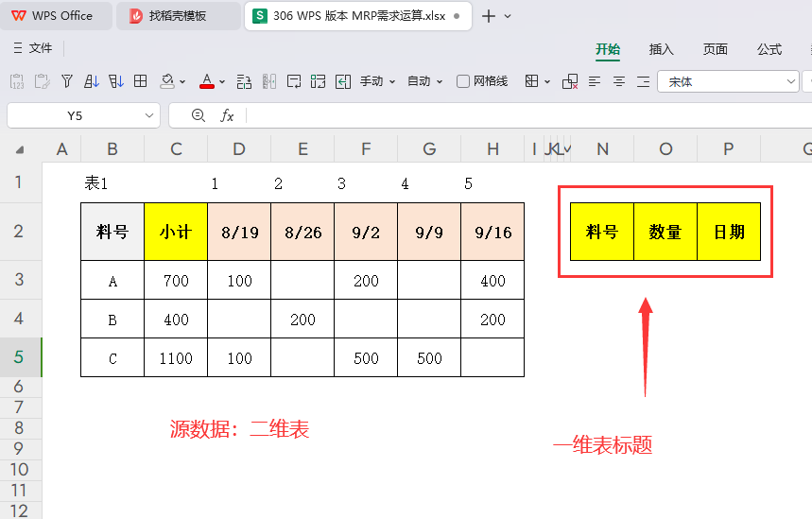Expand the borders dropdown arrow
This screenshot has width=812, height=519.
[x=547, y=82]
